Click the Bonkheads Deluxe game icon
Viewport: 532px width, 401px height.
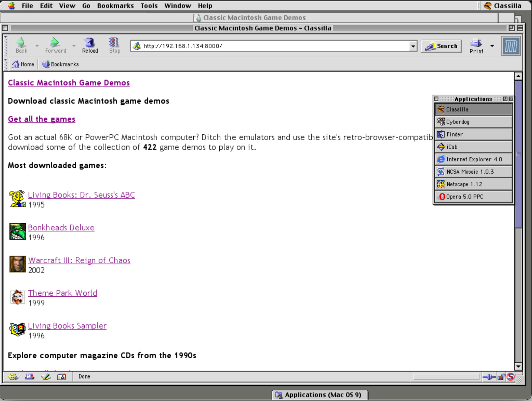click(x=17, y=232)
